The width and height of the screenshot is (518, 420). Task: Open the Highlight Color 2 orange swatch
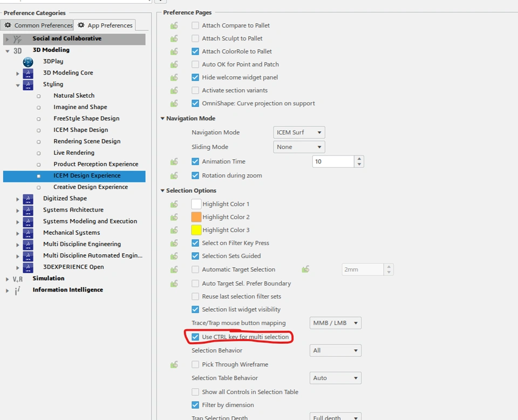click(x=196, y=217)
